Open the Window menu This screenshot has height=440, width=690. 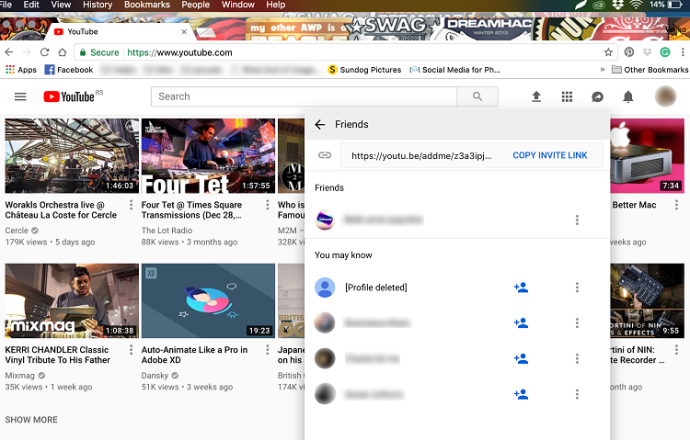click(238, 5)
